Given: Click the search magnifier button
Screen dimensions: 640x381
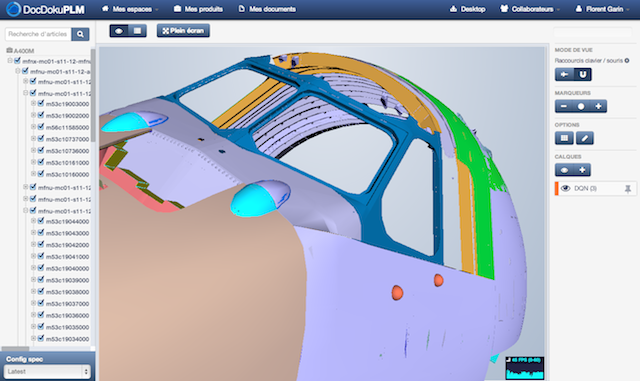Looking at the screenshot, I should (80, 34).
